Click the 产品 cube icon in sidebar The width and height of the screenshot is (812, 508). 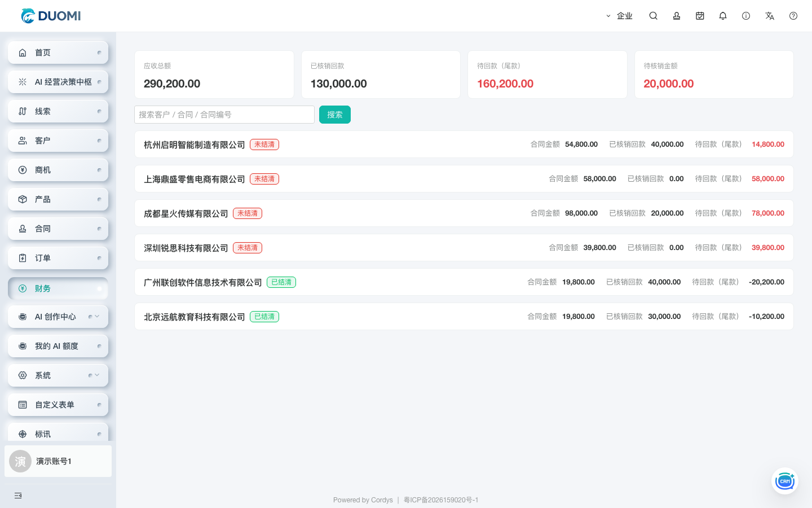tap(23, 199)
